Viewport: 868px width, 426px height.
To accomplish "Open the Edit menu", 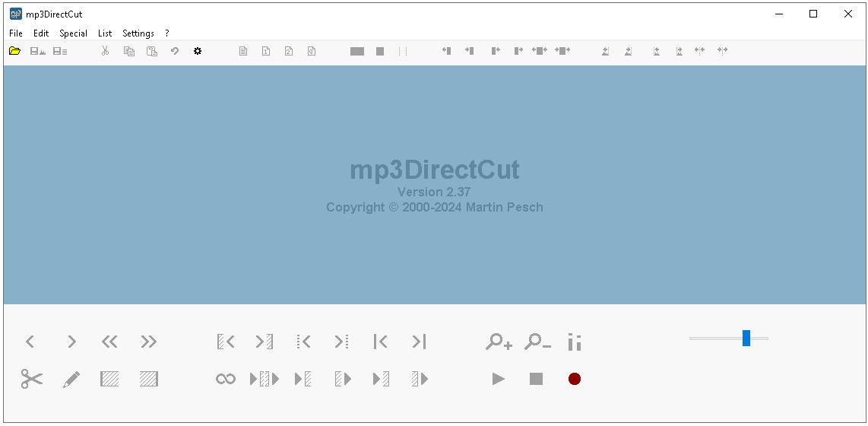I will (x=41, y=33).
